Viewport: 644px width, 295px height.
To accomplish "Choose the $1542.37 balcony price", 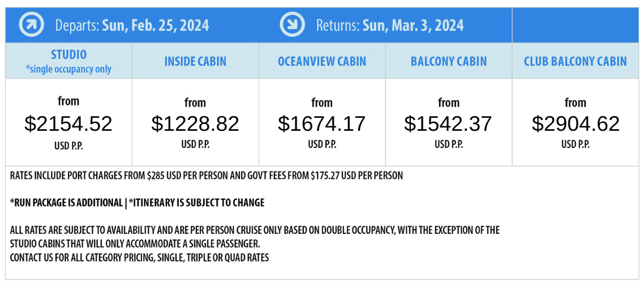I will click(448, 123).
